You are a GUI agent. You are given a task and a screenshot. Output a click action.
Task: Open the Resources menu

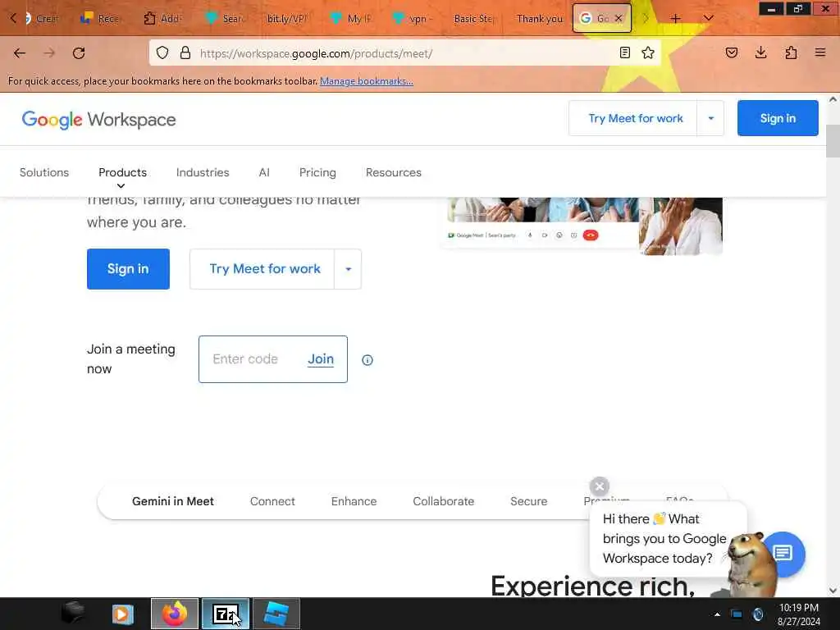tap(394, 172)
